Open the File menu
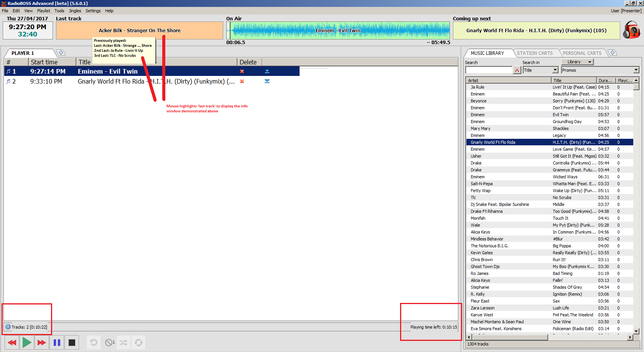The height and width of the screenshot is (352, 644). 5,11
